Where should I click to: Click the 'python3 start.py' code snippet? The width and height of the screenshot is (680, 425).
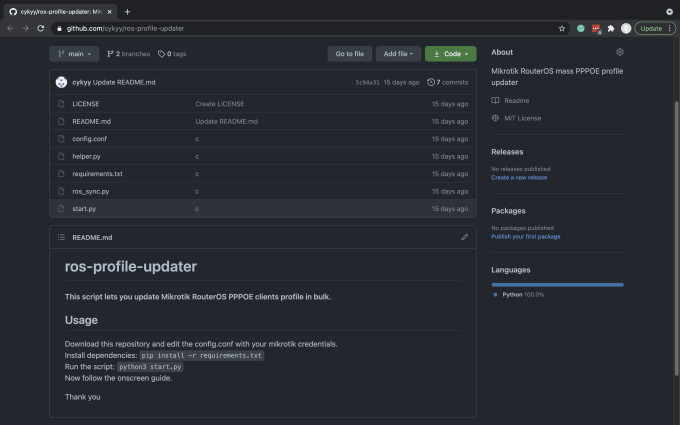pyautogui.click(x=150, y=366)
